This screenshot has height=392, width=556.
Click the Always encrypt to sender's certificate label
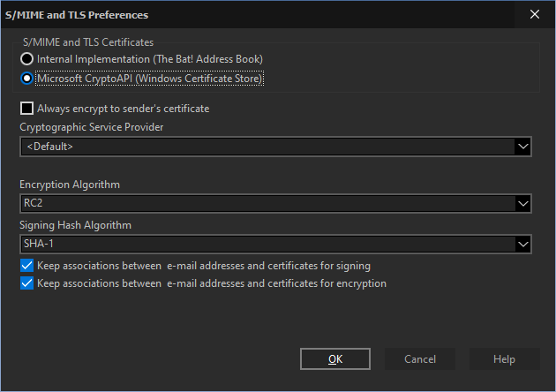[124, 109]
